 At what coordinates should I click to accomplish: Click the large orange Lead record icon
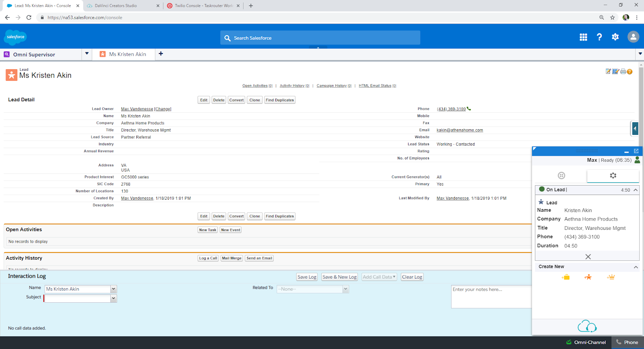point(11,75)
